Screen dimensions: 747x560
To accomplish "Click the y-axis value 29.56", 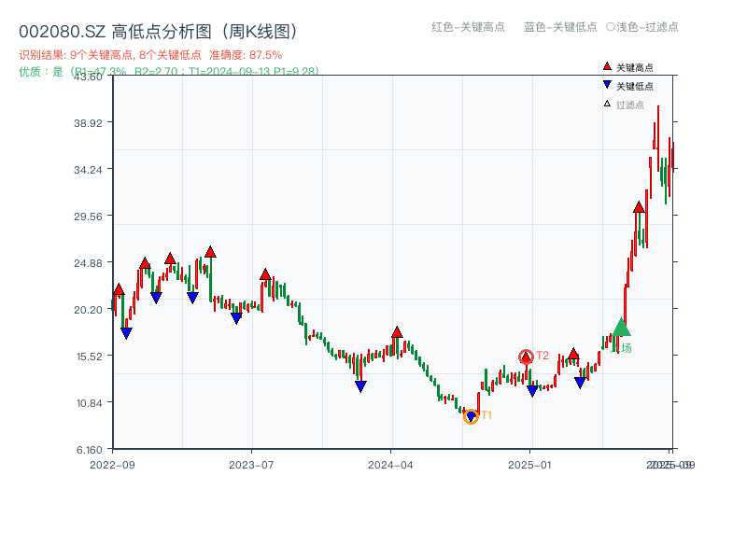I will pos(88,217).
